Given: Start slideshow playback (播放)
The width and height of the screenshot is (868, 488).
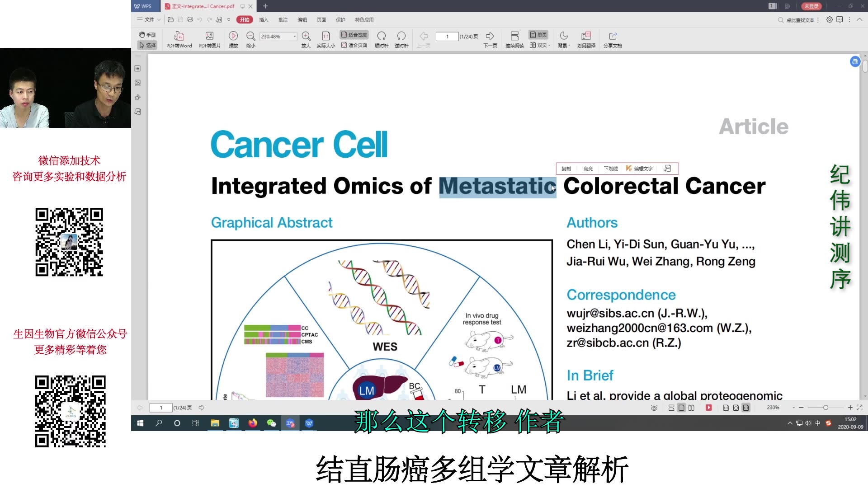Looking at the screenshot, I should point(233,40).
